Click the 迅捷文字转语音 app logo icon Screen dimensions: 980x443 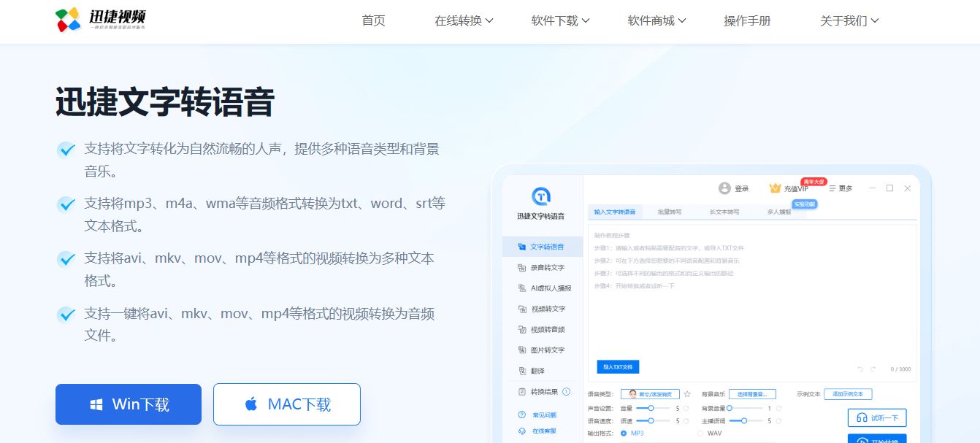click(x=540, y=196)
